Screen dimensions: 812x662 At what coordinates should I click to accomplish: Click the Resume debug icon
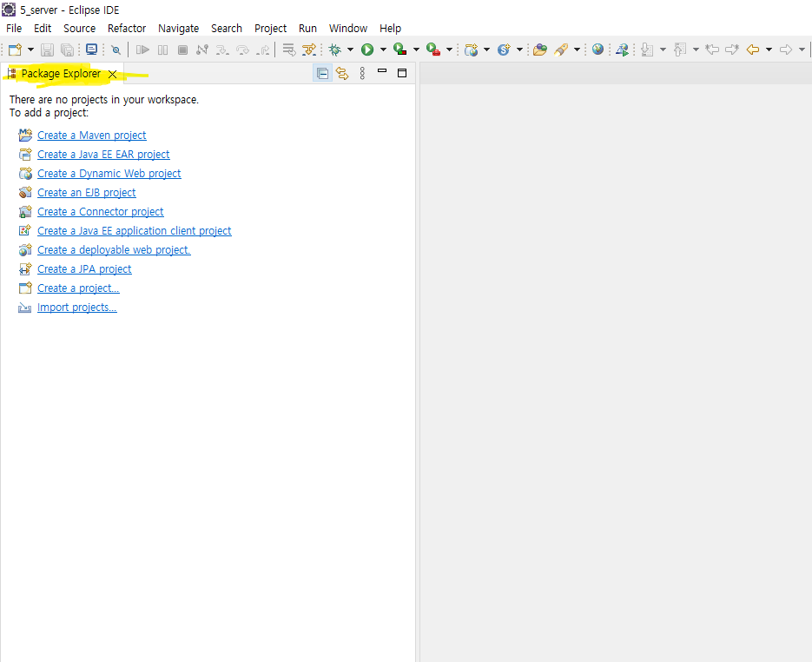142,50
